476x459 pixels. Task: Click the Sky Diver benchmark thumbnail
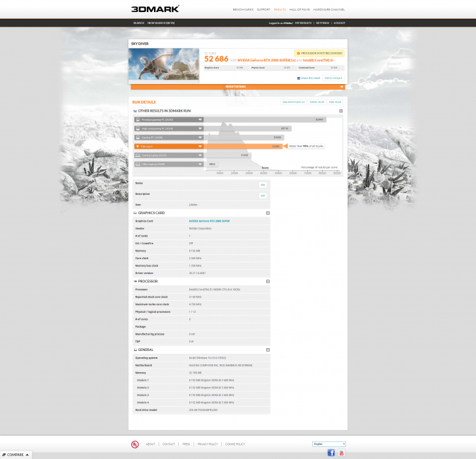coord(164,64)
